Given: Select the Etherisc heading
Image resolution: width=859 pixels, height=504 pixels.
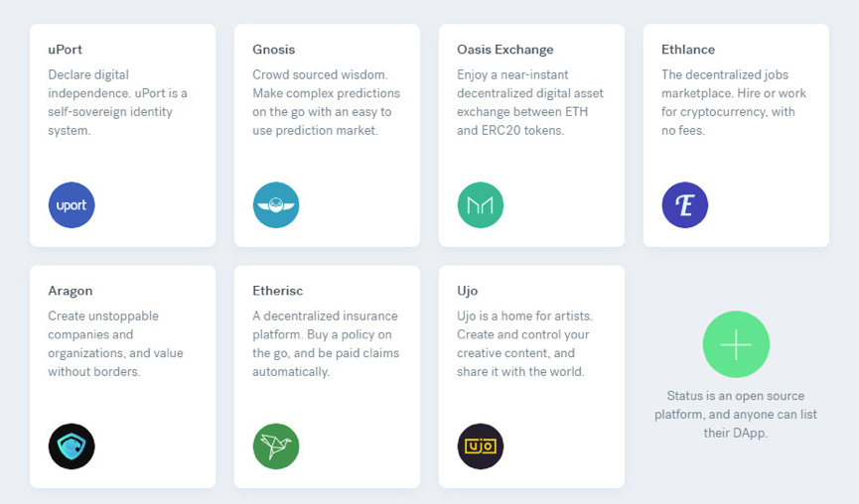Looking at the screenshot, I should (278, 291).
